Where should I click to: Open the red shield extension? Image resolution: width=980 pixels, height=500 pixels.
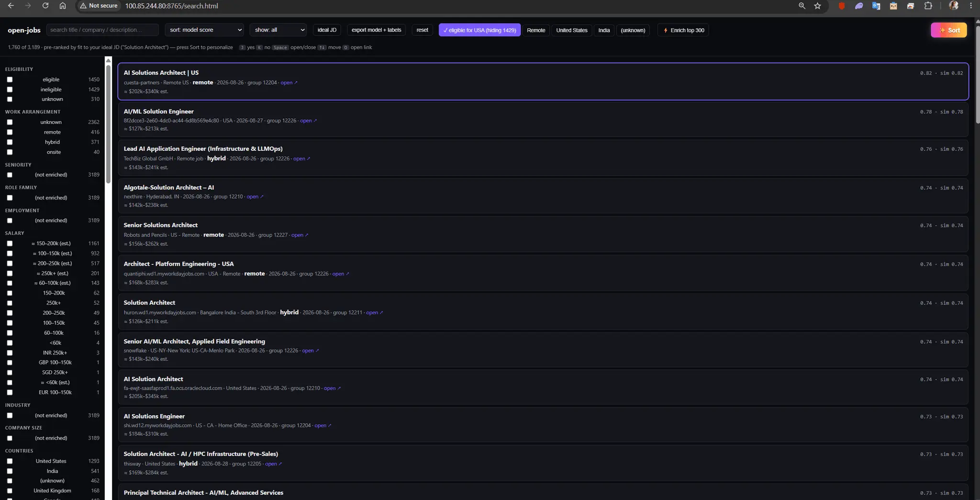point(842,6)
